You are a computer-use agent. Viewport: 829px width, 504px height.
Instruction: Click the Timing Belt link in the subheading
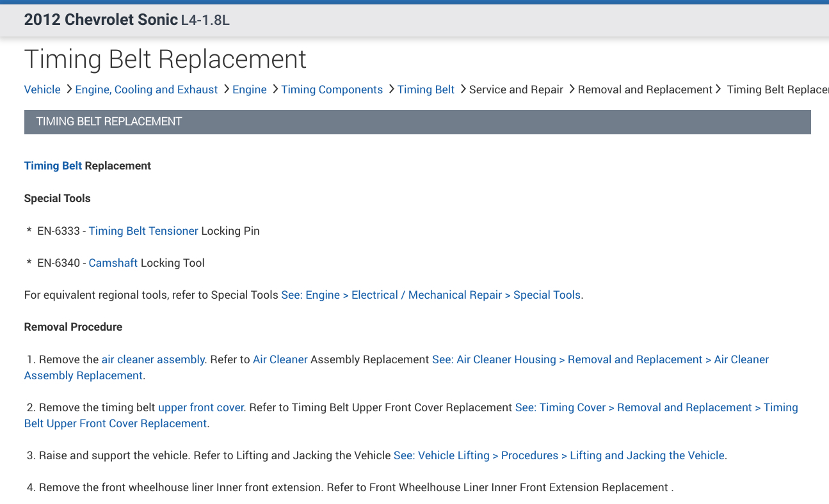coord(53,166)
